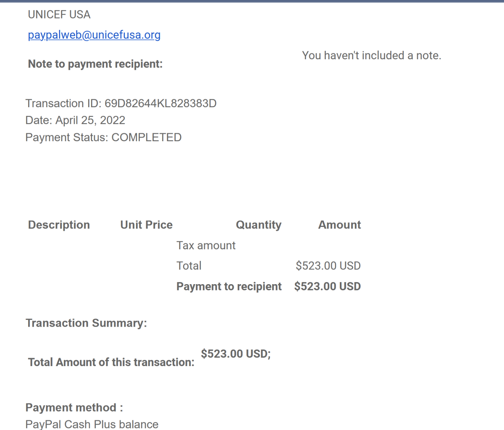Click the Payment to recipient label
The width and height of the screenshot is (504, 430).
click(x=229, y=286)
